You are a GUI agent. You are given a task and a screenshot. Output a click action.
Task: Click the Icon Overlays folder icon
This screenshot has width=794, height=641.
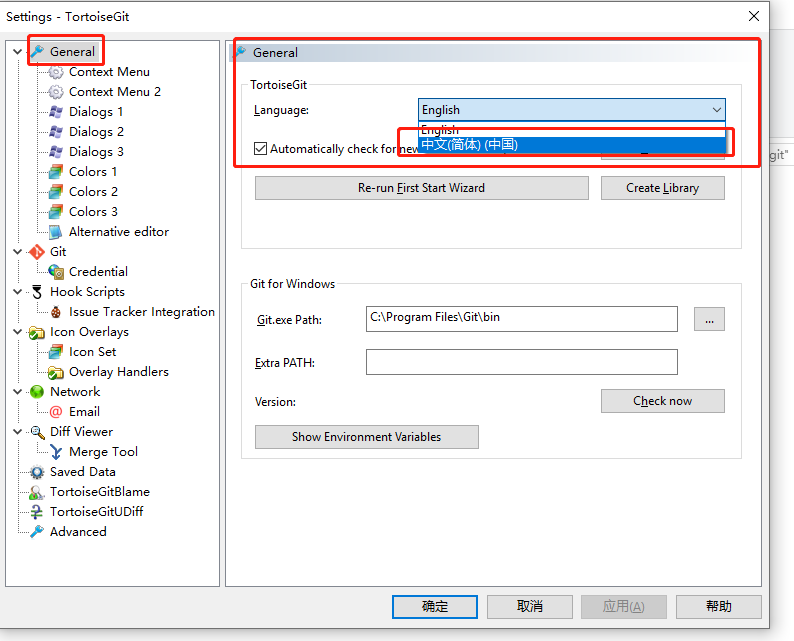coord(37,332)
